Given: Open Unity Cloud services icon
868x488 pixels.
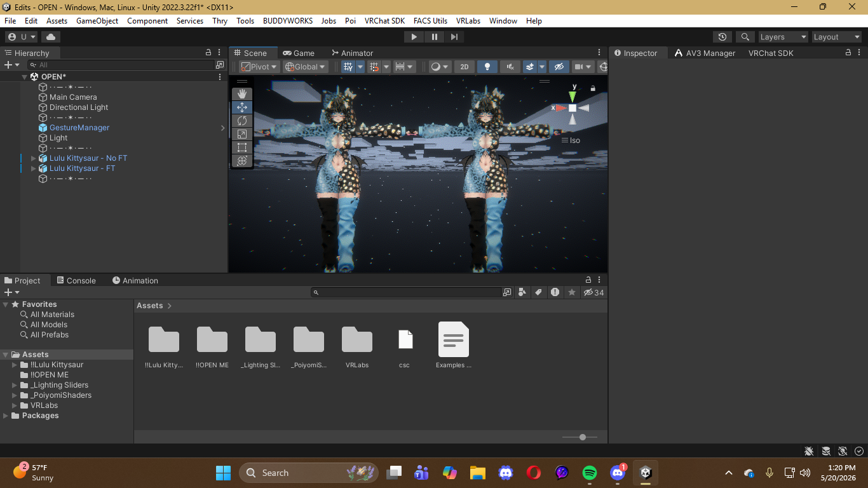Looking at the screenshot, I should point(51,37).
